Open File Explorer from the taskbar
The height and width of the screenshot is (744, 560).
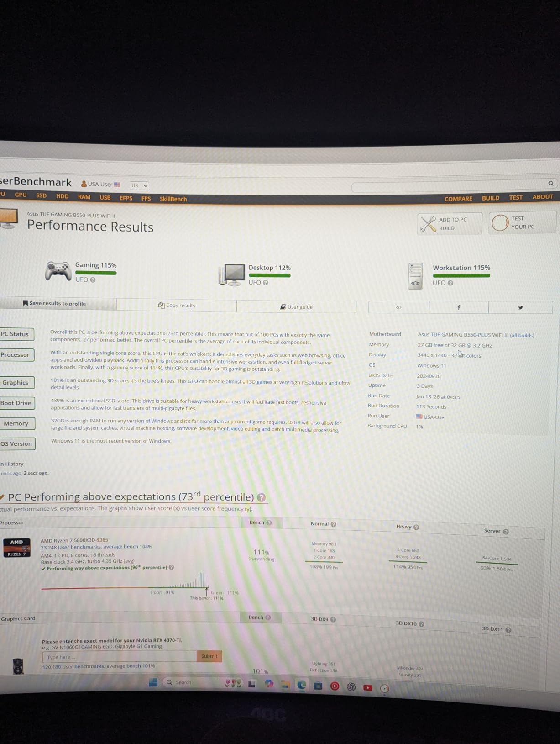point(285,684)
